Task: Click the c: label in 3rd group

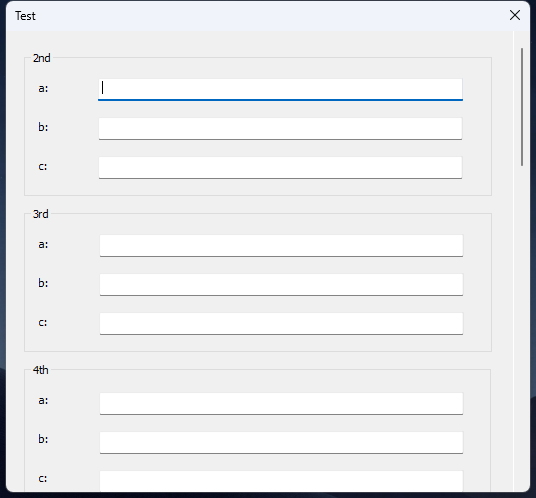Action: 43,322
